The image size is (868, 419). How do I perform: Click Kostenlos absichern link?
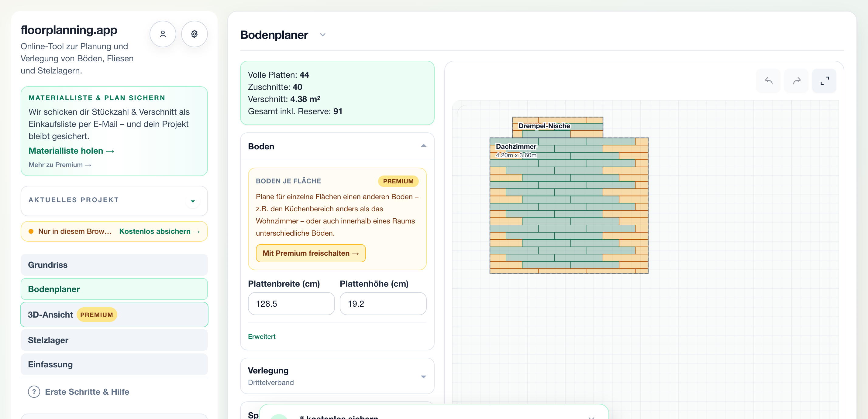(160, 231)
